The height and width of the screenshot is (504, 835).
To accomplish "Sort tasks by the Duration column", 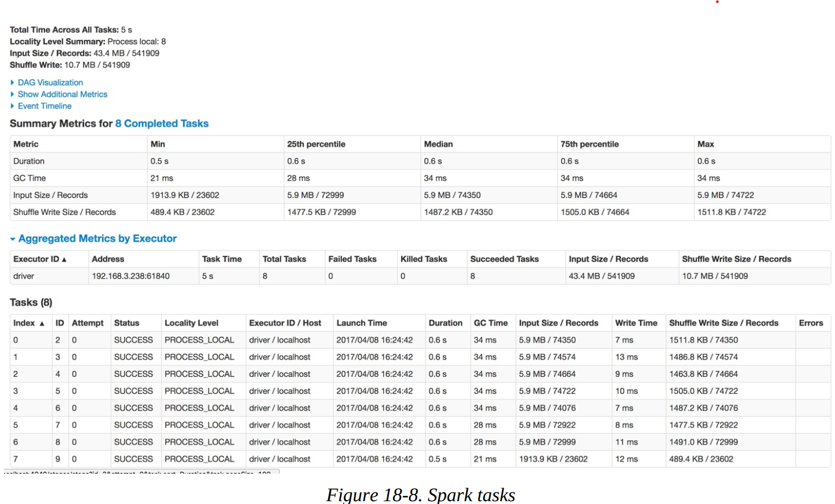I will (x=445, y=323).
